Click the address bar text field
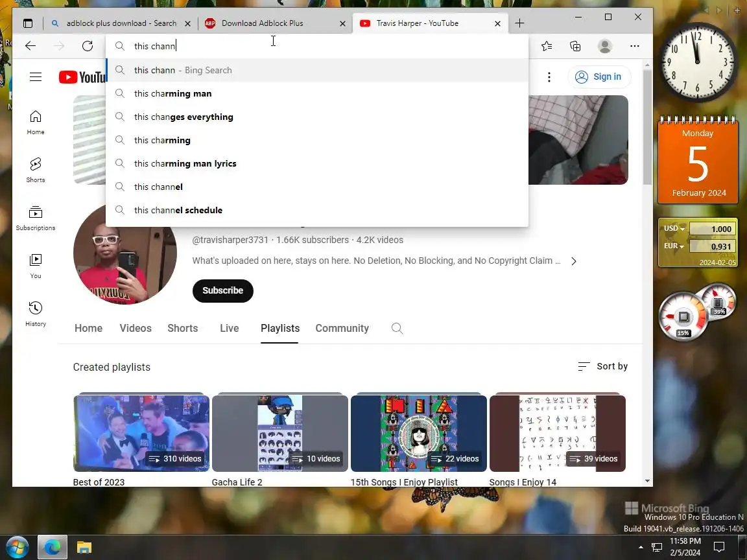Screen dimensions: 747x560 (x=317, y=46)
